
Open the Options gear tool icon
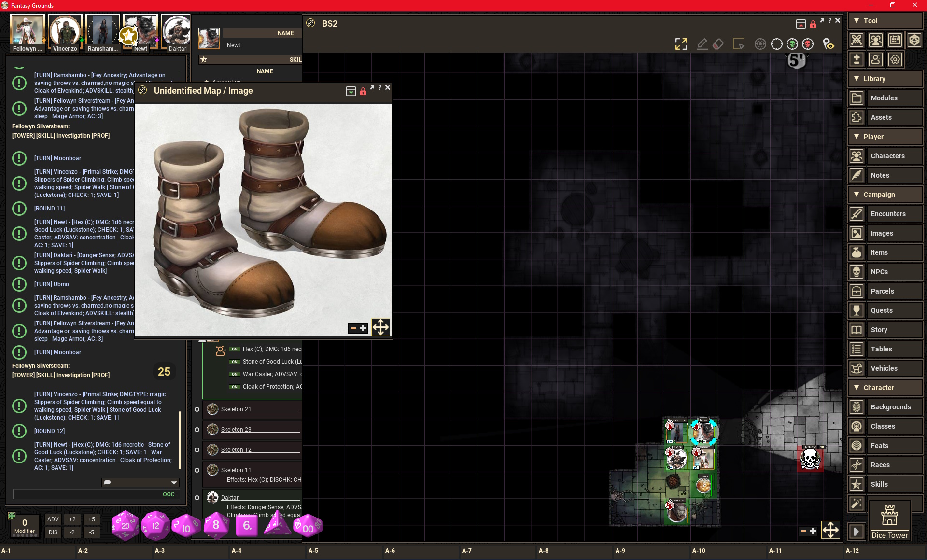click(x=895, y=59)
